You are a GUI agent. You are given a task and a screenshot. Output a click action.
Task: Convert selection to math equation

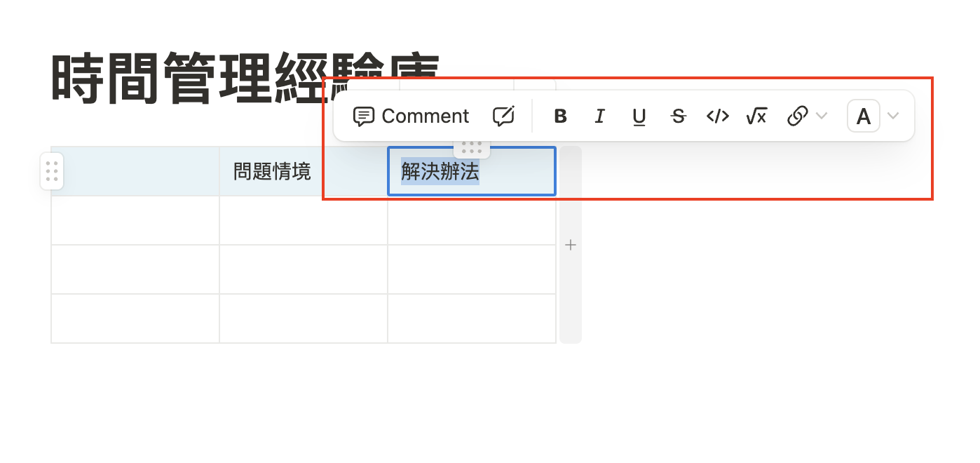756,116
